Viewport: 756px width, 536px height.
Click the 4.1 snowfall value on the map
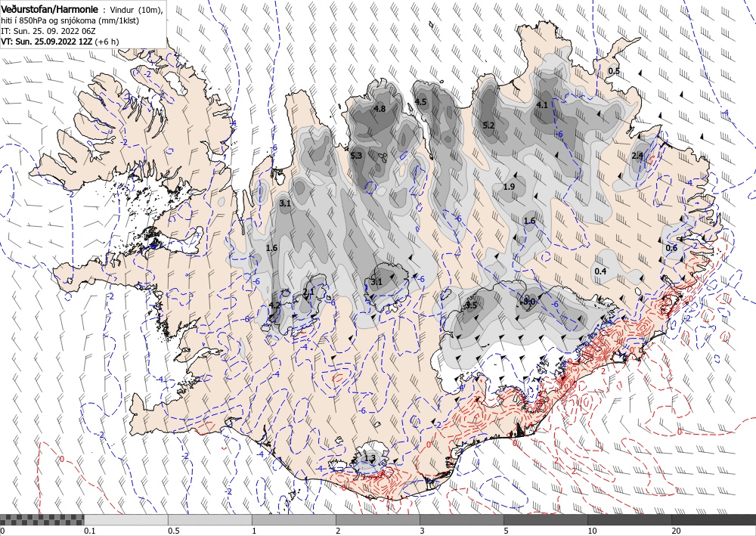pyautogui.click(x=542, y=105)
